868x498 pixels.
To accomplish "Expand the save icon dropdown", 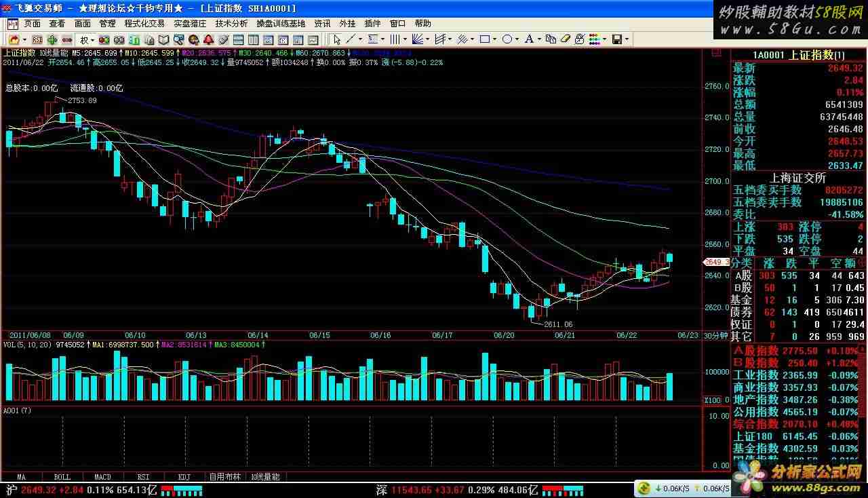I will coord(627,39).
